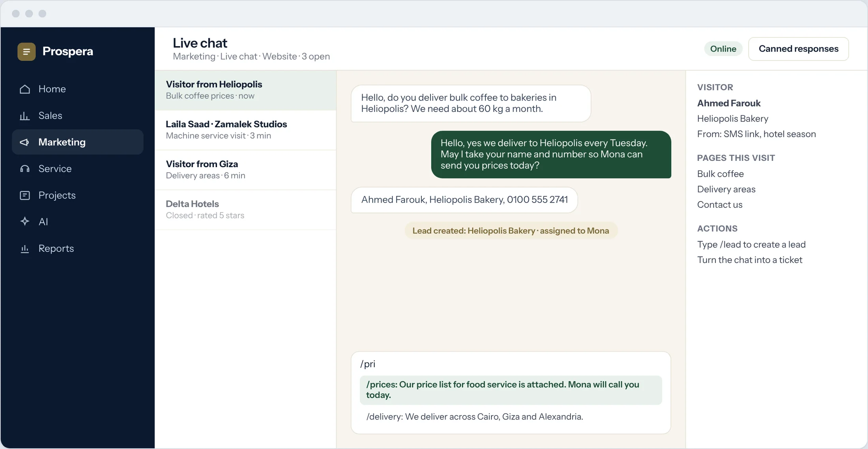Open Visitor from Giza conversation
Viewport: 868px width, 449px height.
coord(245,170)
